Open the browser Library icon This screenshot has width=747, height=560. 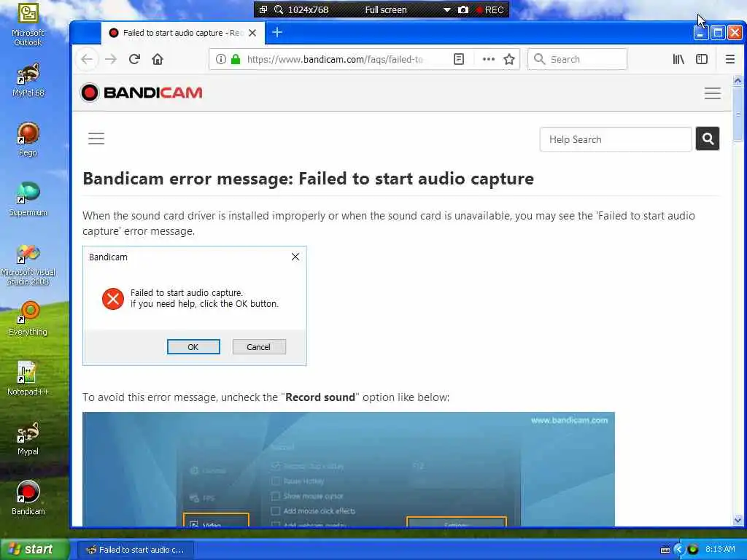coord(678,59)
